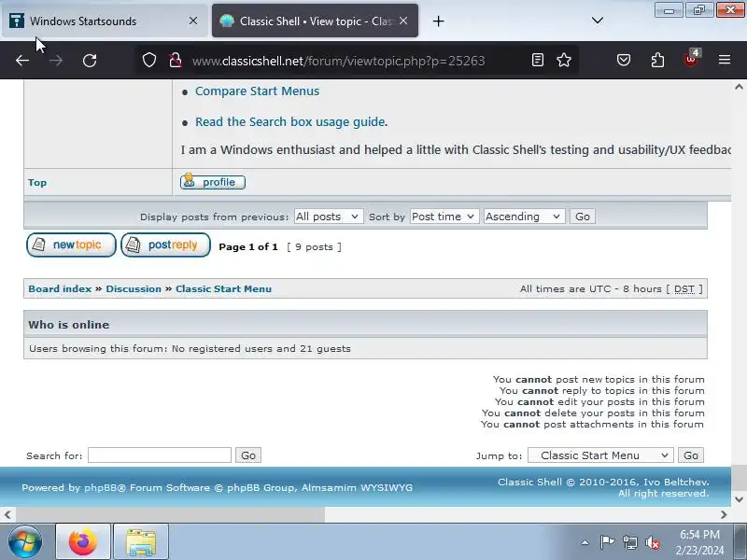Open the Ascending order dropdown

(x=524, y=217)
